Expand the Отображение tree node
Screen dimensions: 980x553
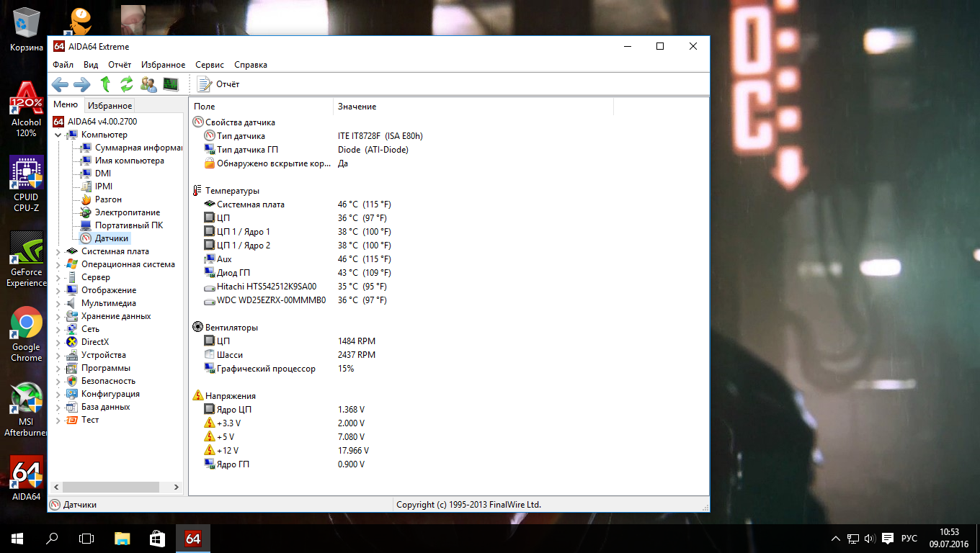point(58,290)
